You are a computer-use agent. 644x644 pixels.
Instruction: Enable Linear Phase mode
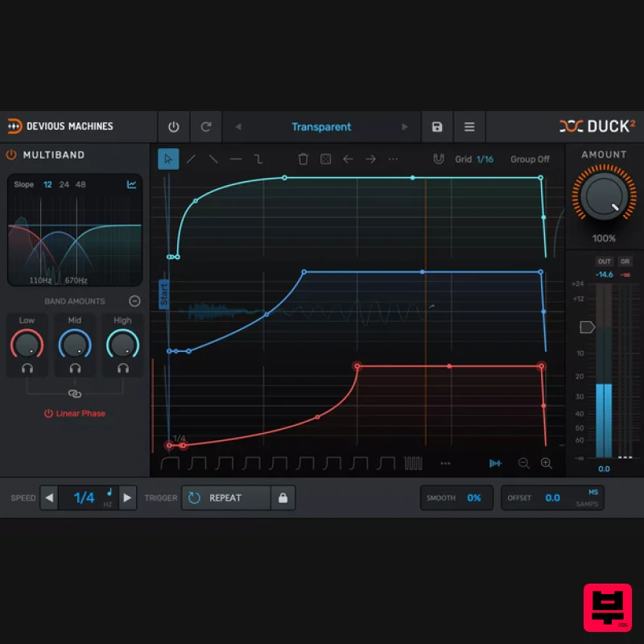click(x=75, y=413)
